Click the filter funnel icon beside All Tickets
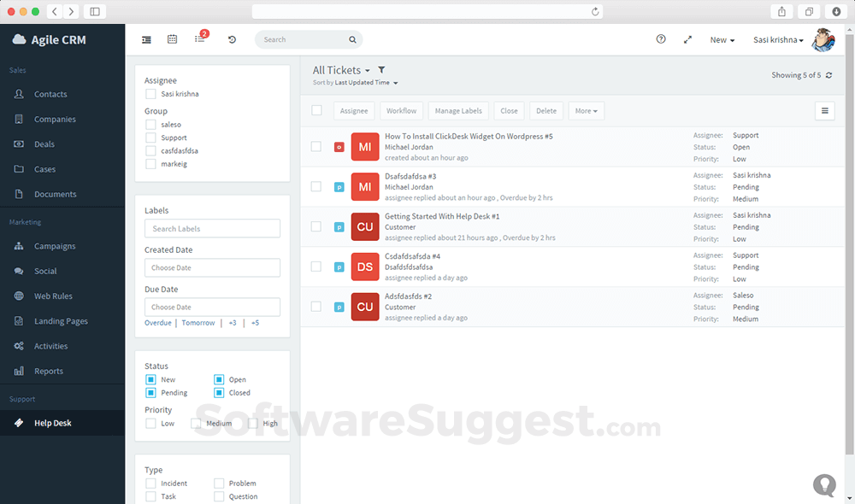Viewport: 855px width, 504px height. pyautogui.click(x=381, y=70)
